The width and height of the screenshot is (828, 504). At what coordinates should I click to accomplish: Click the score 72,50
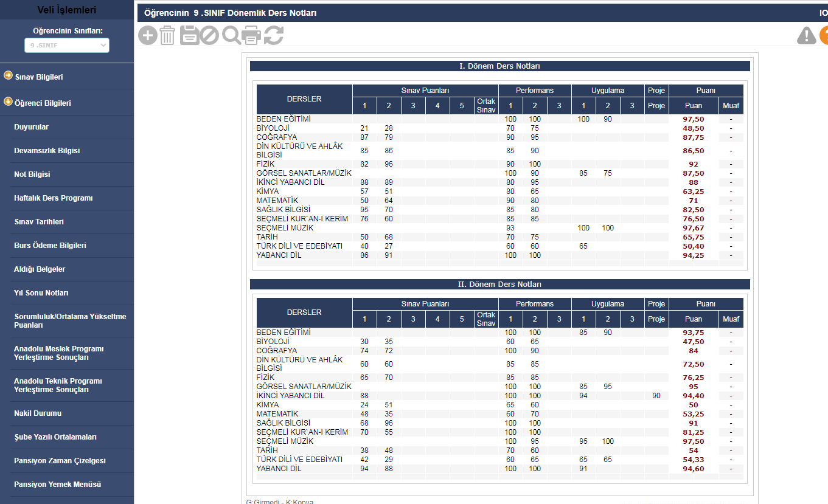click(x=694, y=364)
